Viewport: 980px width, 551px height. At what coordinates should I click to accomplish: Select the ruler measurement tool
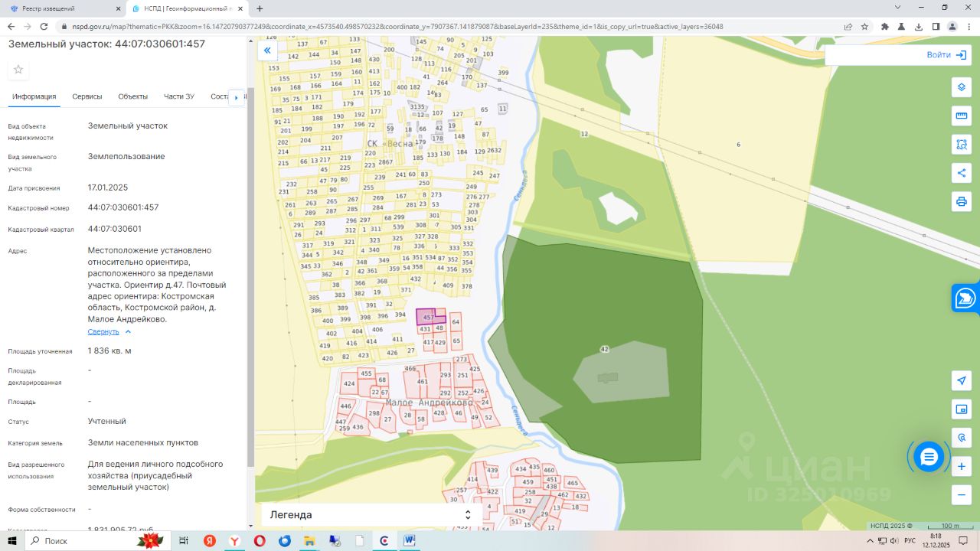961,116
